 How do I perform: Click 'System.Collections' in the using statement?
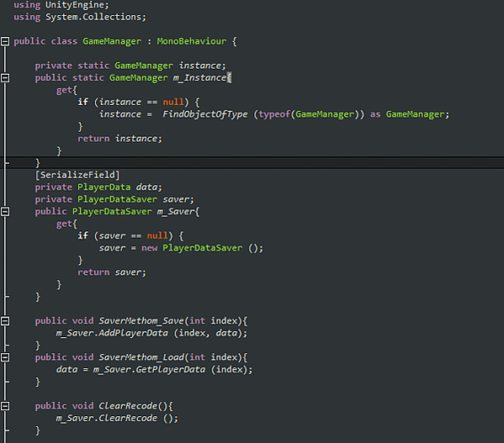(x=95, y=17)
